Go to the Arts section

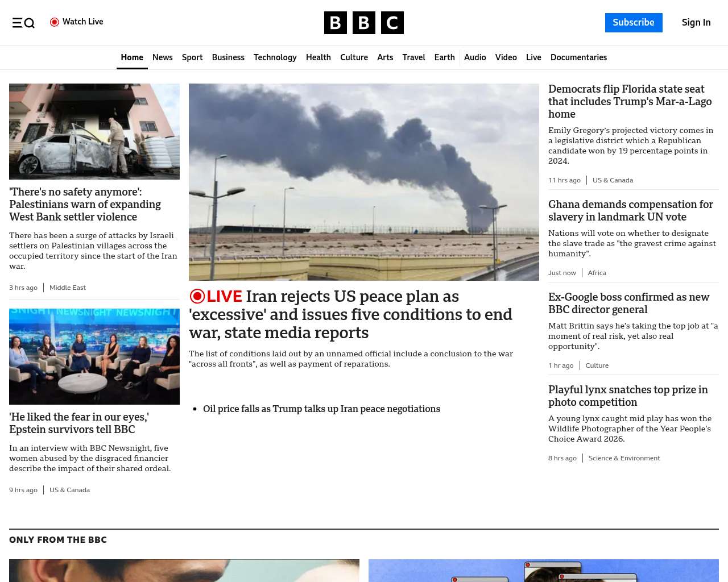tap(385, 57)
